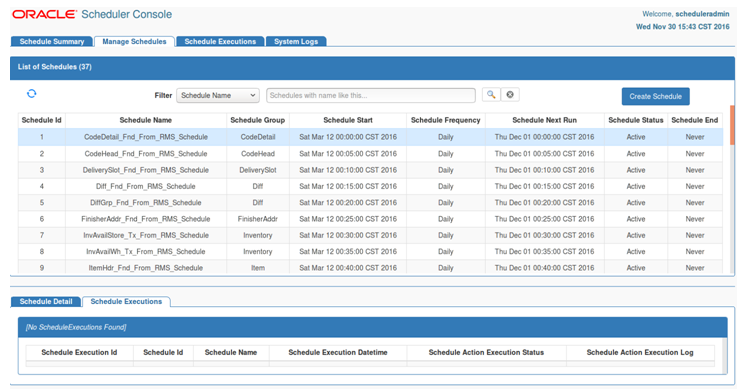Open the top Schedule Executions tab

click(220, 42)
